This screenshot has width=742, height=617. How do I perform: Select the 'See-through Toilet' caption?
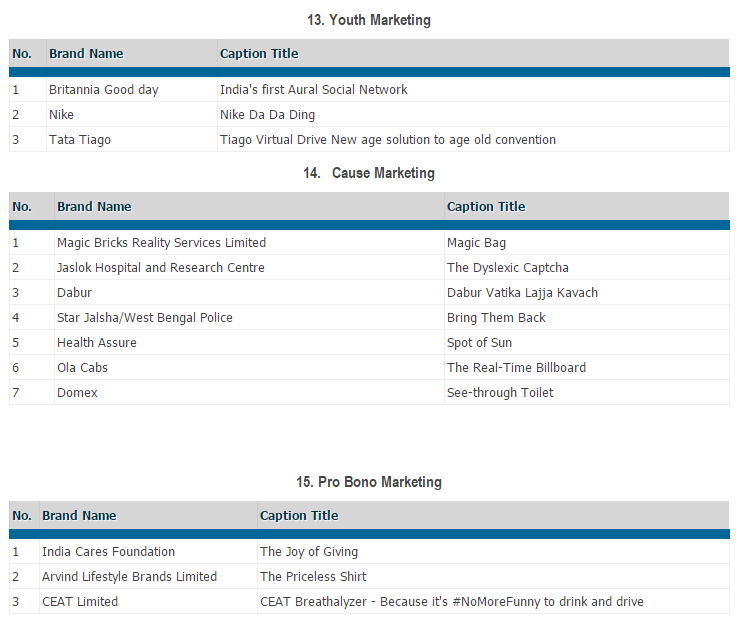coord(500,393)
